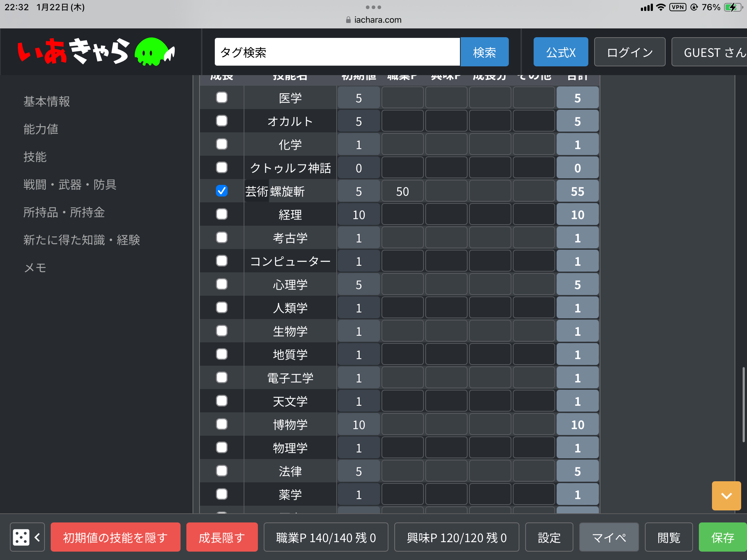747x560 pixels.
Task: Uncheck growth checkbox for 芸術 螺旋斬
Action: pos(221,191)
